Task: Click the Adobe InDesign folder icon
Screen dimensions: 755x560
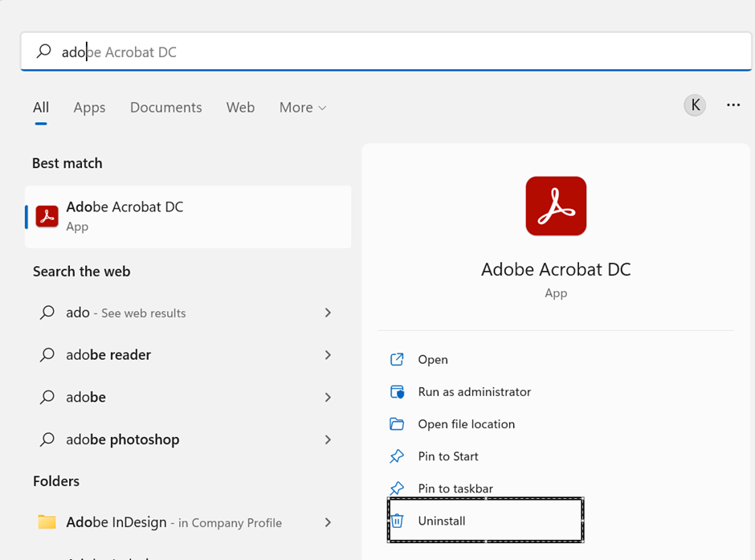Action: pos(47,522)
